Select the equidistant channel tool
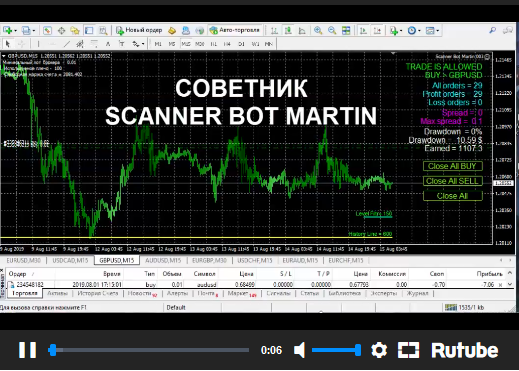The height and width of the screenshot is (371, 519). point(80,44)
